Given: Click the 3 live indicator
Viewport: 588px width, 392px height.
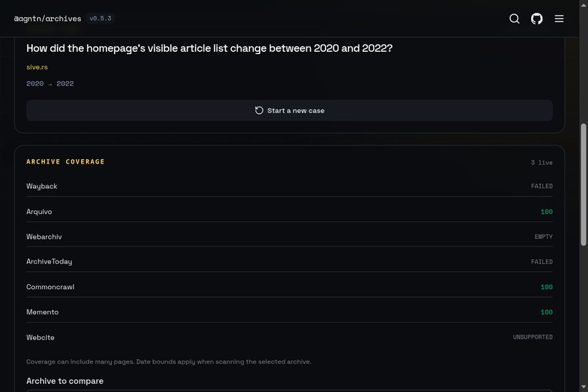Looking at the screenshot, I should pyautogui.click(x=541, y=163).
